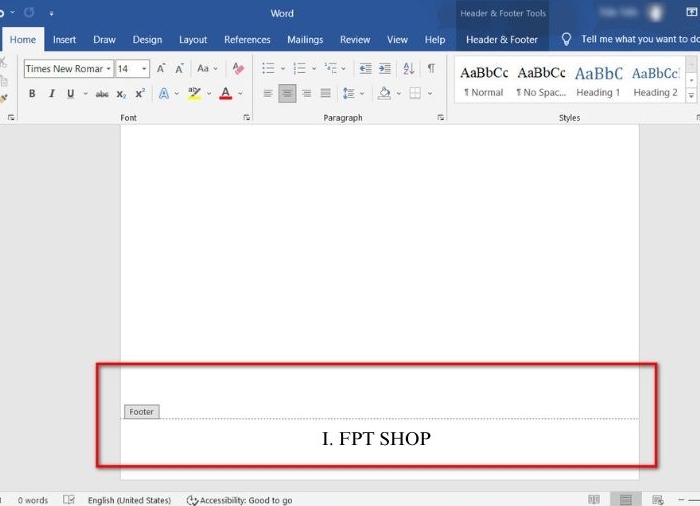
Task: Click English (United States) language status
Action: [x=129, y=500]
